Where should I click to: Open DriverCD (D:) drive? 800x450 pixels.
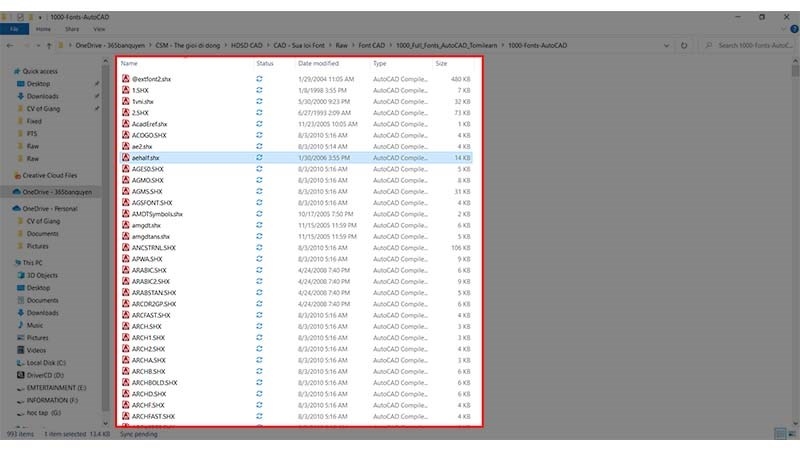coord(45,375)
